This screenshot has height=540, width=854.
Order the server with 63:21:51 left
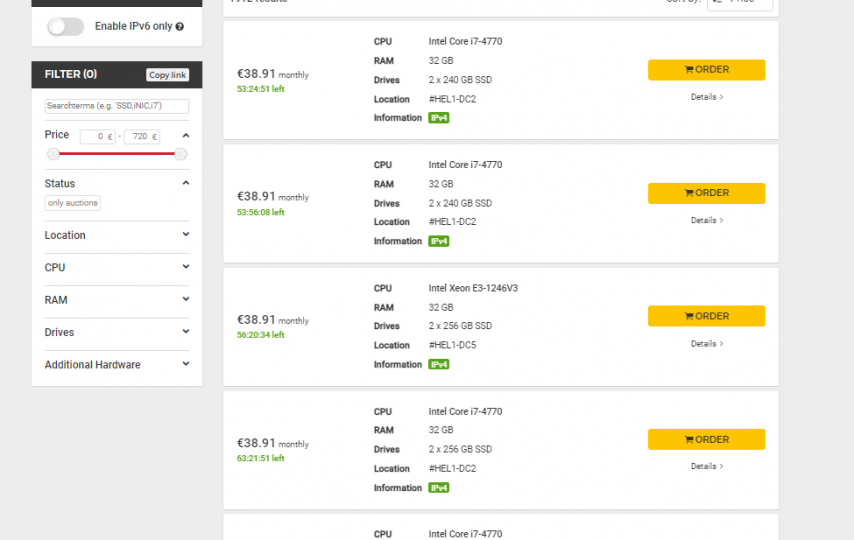[706, 439]
